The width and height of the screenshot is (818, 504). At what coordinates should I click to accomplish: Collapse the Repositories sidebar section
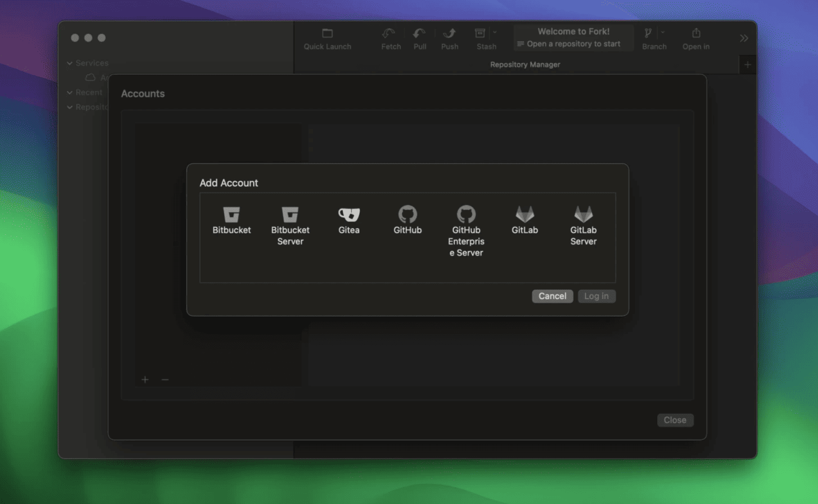click(70, 107)
